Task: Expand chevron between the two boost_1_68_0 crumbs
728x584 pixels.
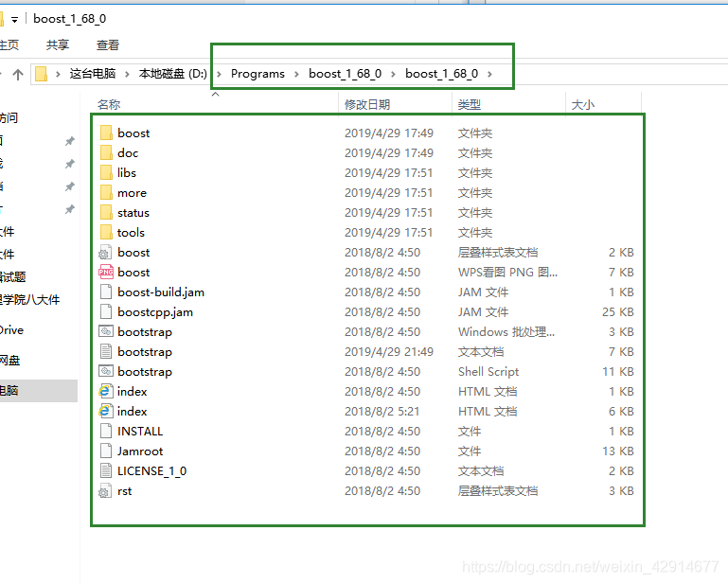Action: coord(393,74)
